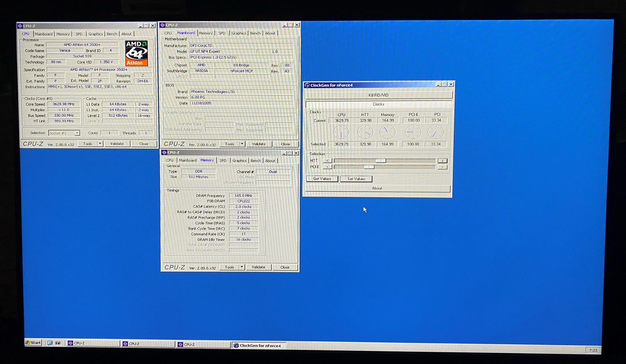626x364 pixels.
Task: Click the Selected CPU value 3629.79
Action: pos(341,144)
